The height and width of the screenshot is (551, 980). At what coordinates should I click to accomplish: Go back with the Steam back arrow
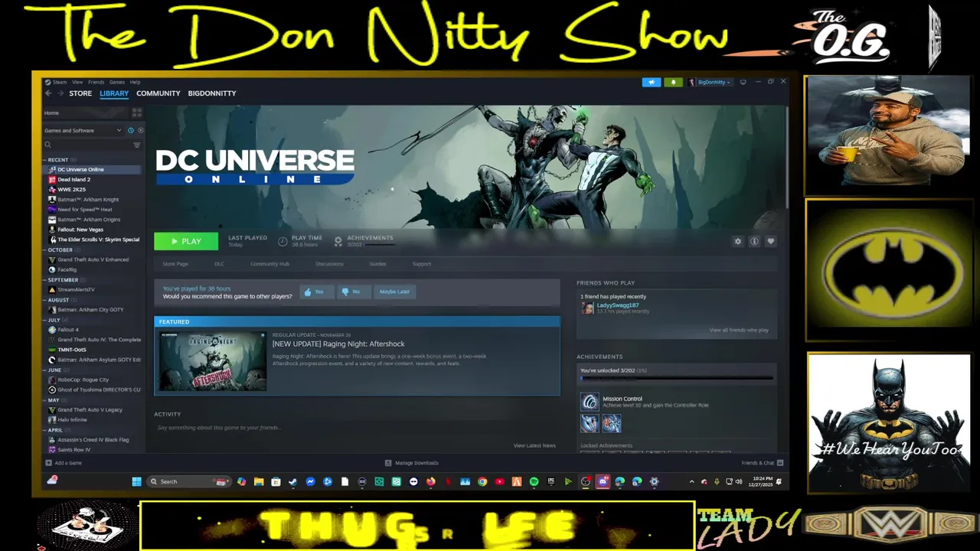point(48,93)
